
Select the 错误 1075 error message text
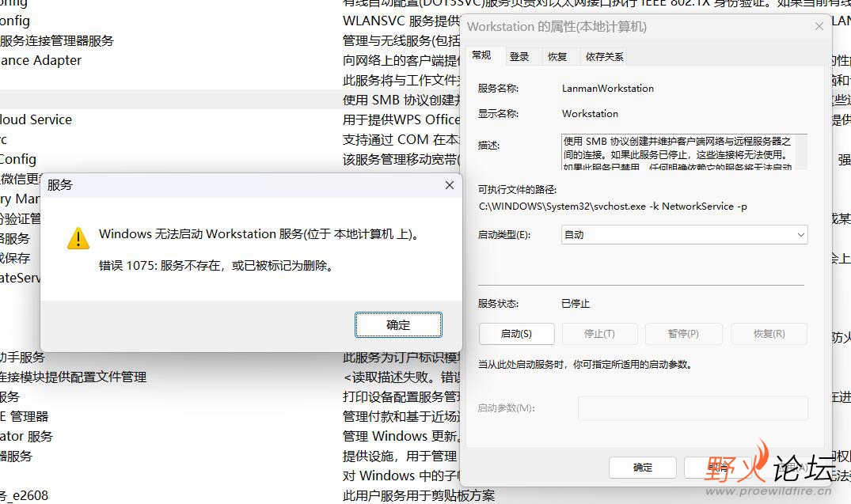[216, 265]
